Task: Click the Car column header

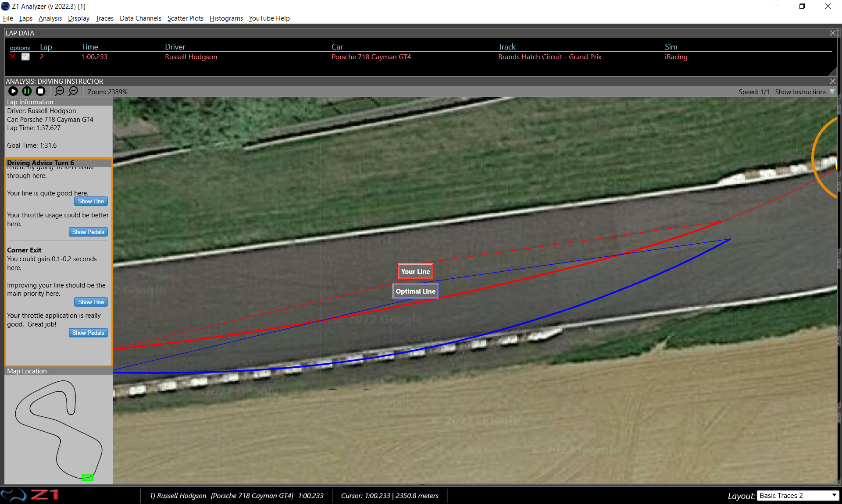Action: click(x=337, y=47)
